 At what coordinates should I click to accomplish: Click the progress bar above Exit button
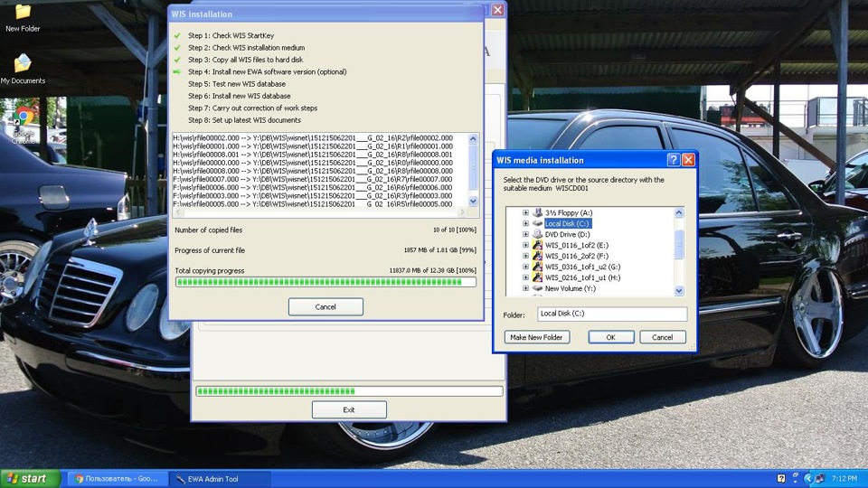[349, 391]
